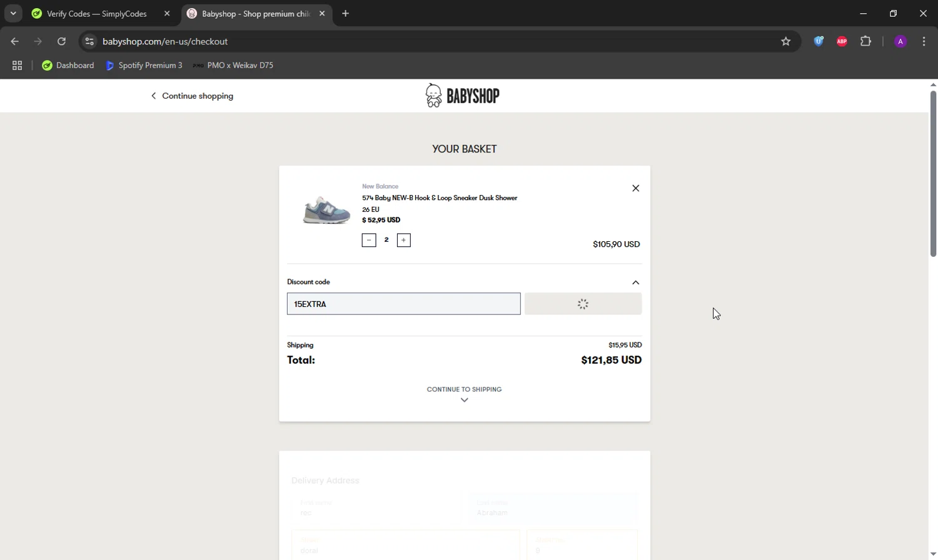Image resolution: width=938 pixels, height=560 pixels.
Task: Click the loading apply discount button
Action: click(583, 304)
